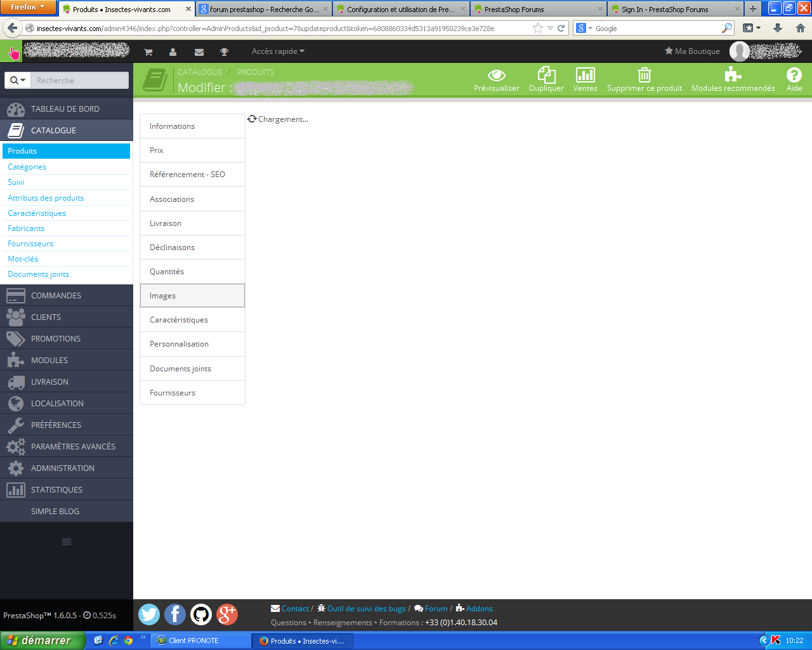
Task: Go to Catégories in catalogue submenu
Action: point(27,167)
